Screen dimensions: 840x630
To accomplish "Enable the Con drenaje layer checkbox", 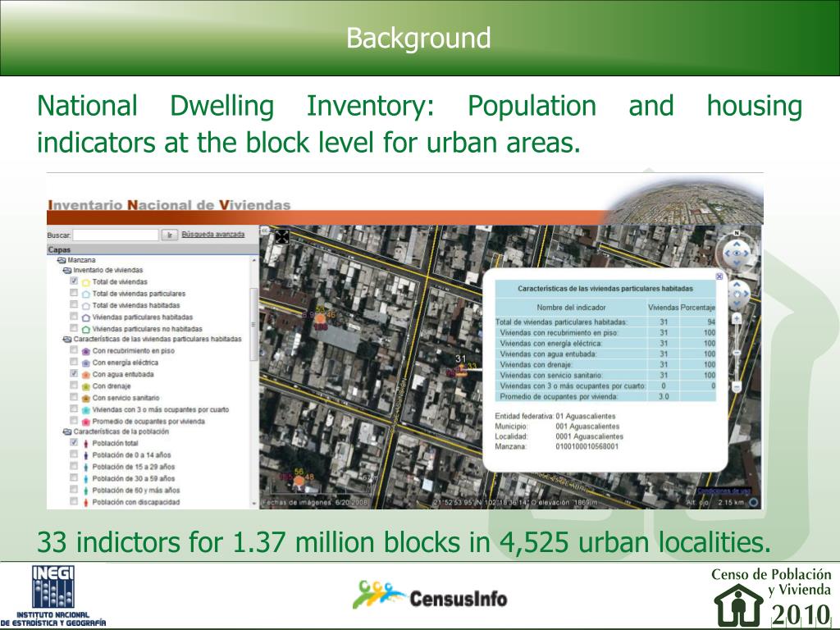I will [74, 386].
